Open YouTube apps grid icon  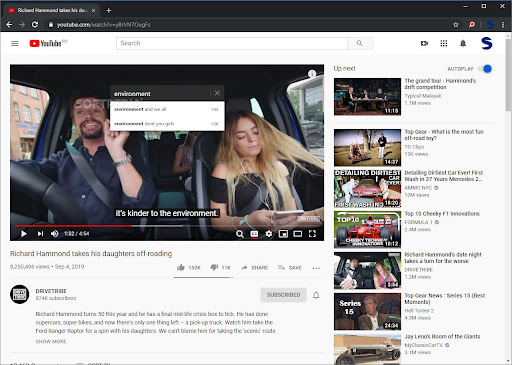444,43
